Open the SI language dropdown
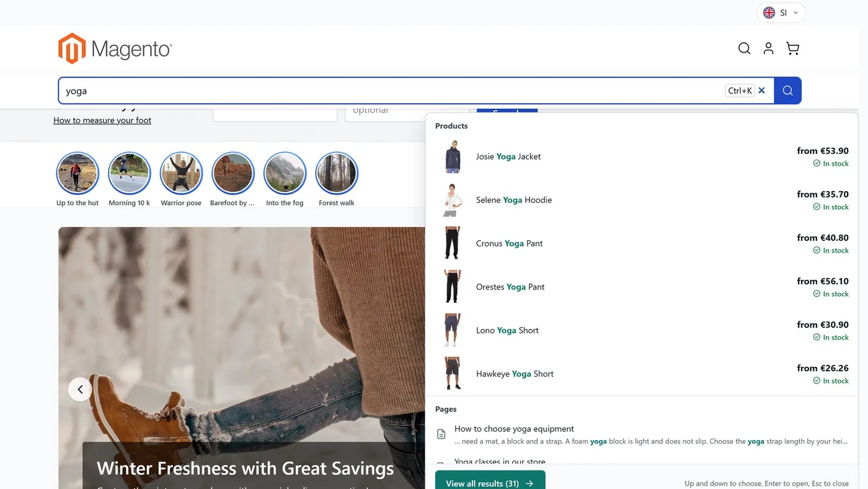The image size is (868, 489). tap(781, 12)
